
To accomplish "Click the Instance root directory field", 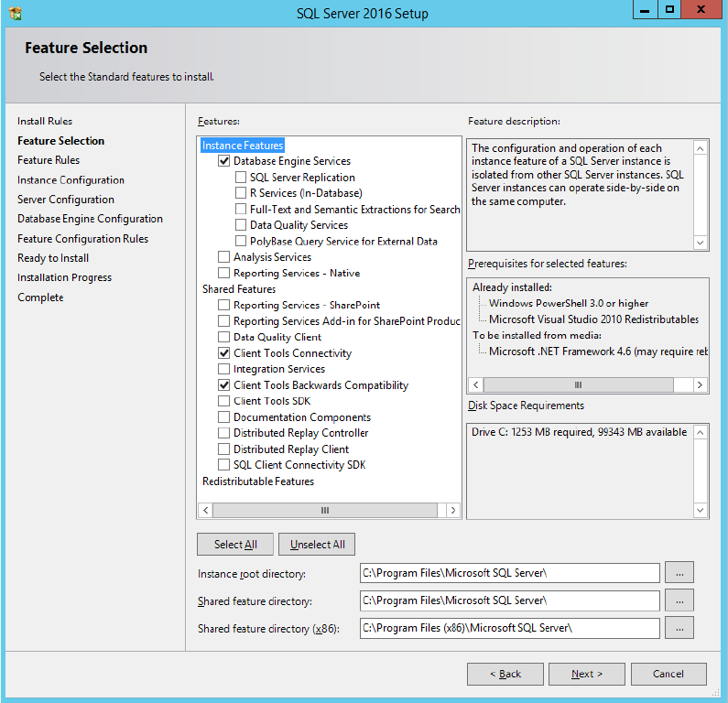I will click(510, 573).
